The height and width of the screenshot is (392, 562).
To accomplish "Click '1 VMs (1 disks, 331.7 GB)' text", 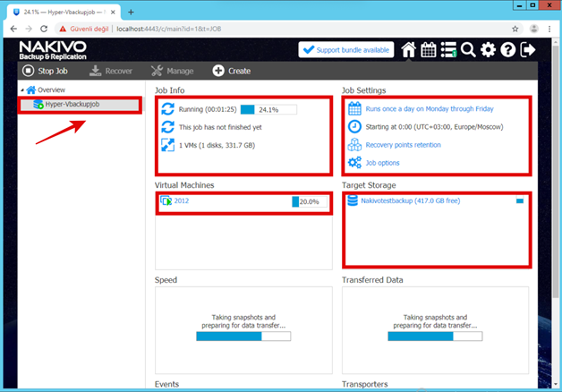I will point(217,145).
